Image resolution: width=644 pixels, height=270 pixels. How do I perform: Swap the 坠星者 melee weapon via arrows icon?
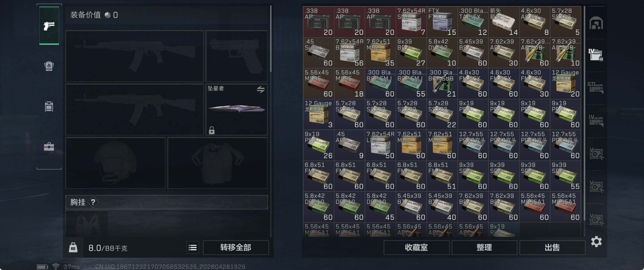(260, 89)
